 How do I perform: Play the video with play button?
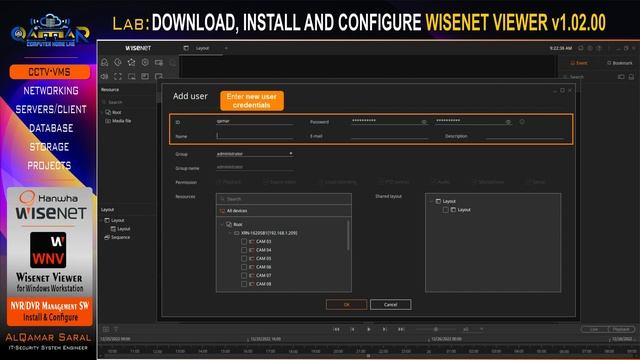tap(369, 329)
